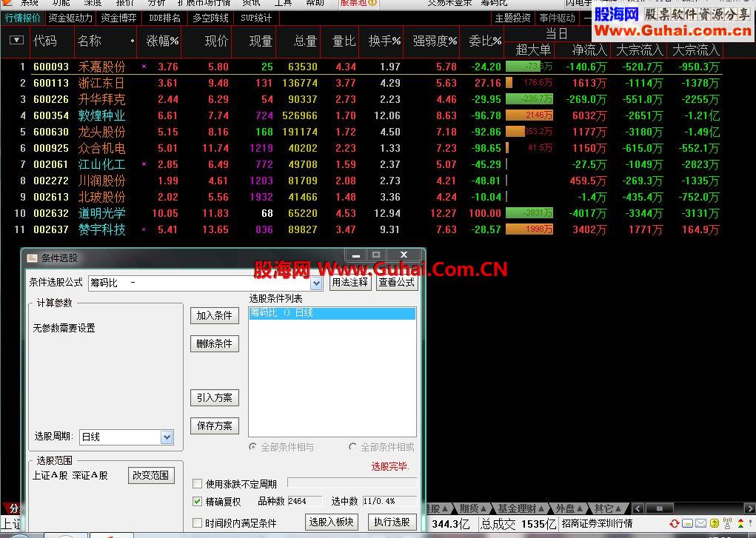Screen dimensions: 756x538
Task: Switch to the 资金博弈 tab
Action: pos(118,18)
